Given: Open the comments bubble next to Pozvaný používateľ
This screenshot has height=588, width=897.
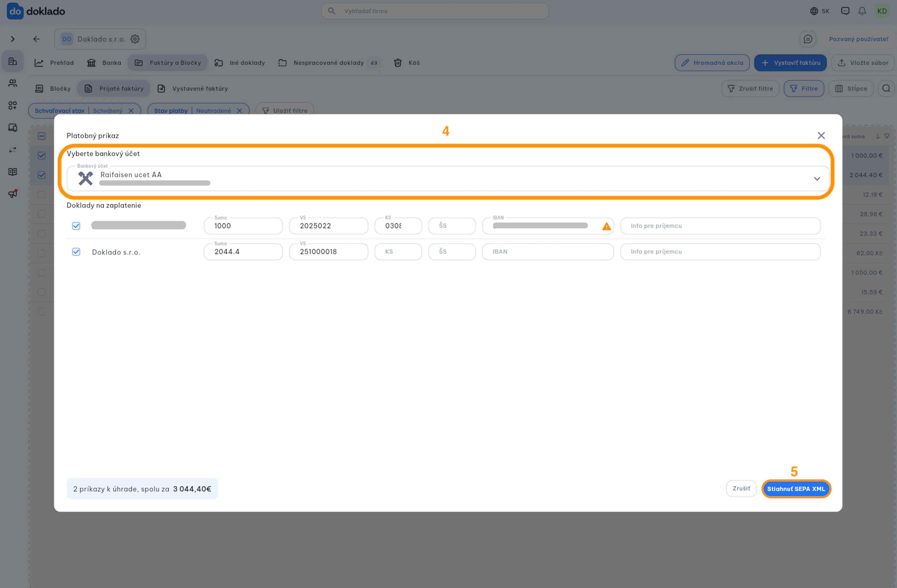Looking at the screenshot, I should 808,39.
